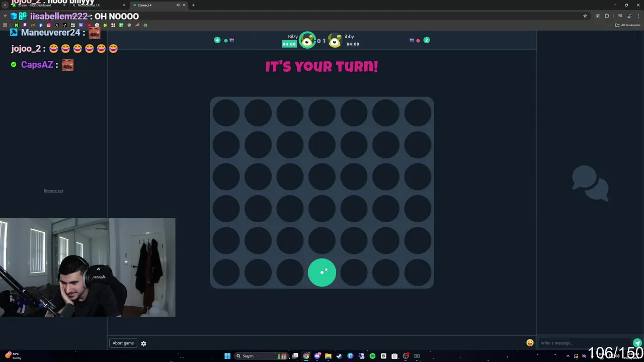
Task: Click the Remove ads link
Action: pos(53,191)
